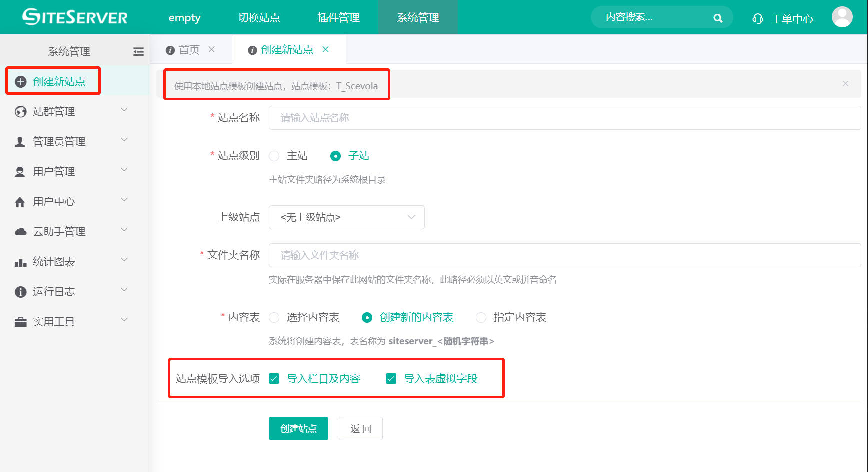Open 工单中心 via the headset icon

(758, 18)
